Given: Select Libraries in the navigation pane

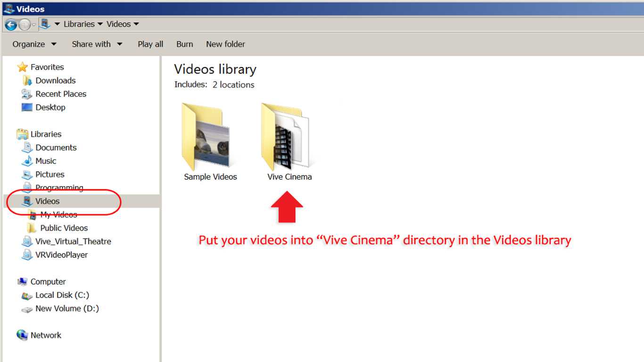Looking at the screenshot, I should tap(46, 134).
